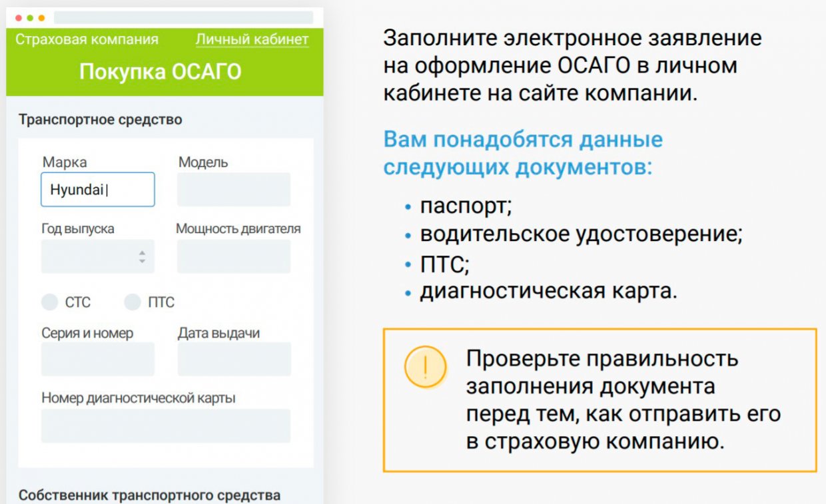Click the Заполните электронное заявление paragraph
The width and height of the screenshot is (826, 504).
coord(572,66)
